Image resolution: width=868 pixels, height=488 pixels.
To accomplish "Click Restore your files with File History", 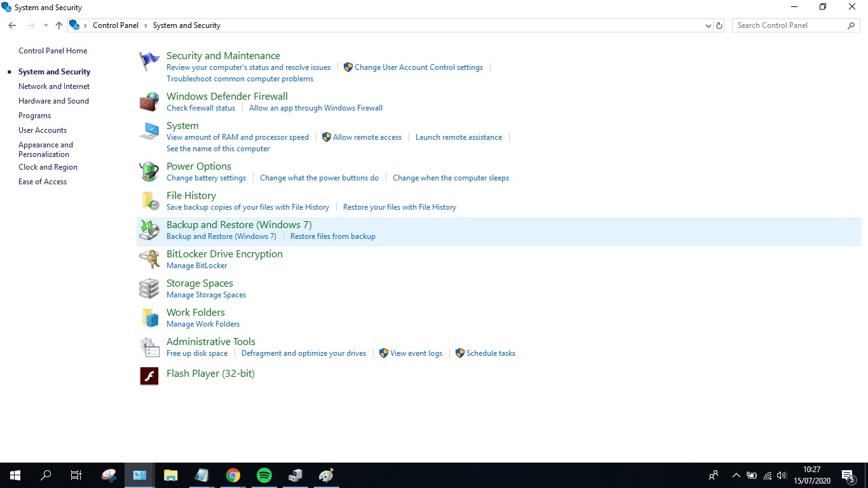I will pos(400,207).
